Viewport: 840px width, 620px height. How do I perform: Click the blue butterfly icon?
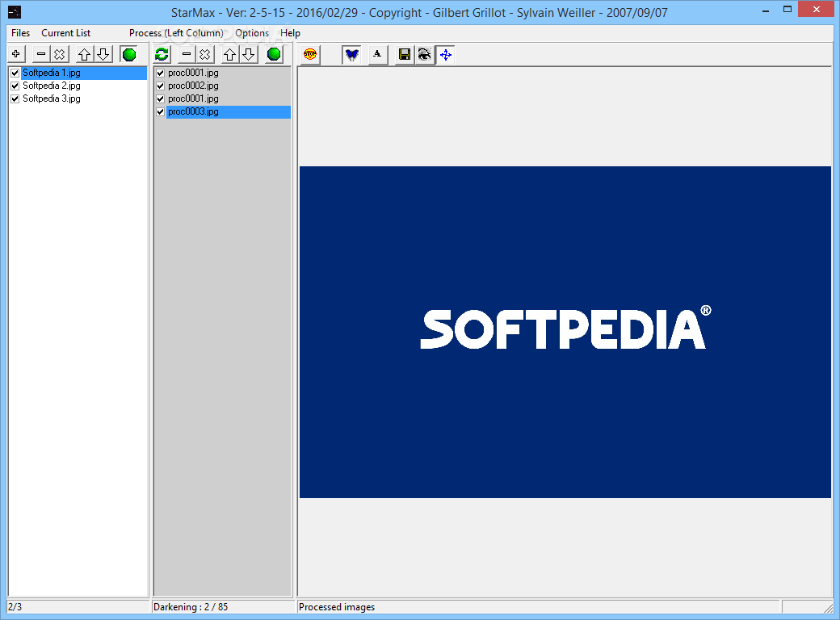(351, 54)
